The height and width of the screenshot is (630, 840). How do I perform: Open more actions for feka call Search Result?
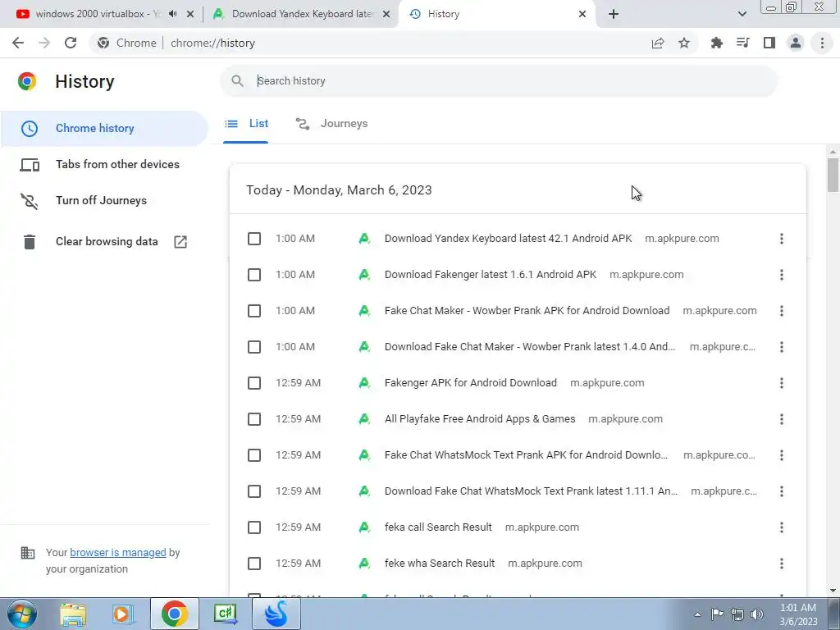point(782,527)
